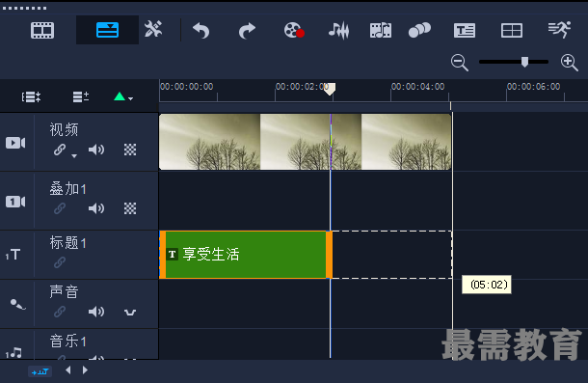The width and height of the screenshot is (588, 383).
Task: Redo the last action
Action: click(247, 31)
